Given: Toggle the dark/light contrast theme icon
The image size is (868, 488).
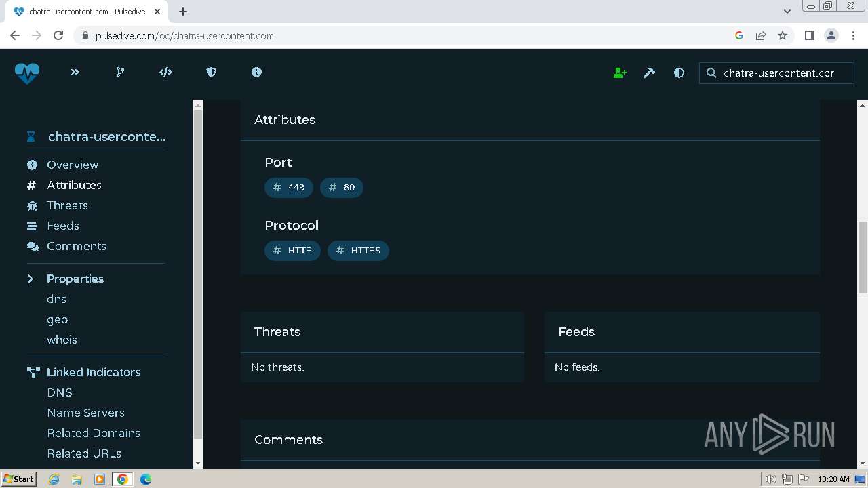Looking at the screenshot, I should [679, 73].
